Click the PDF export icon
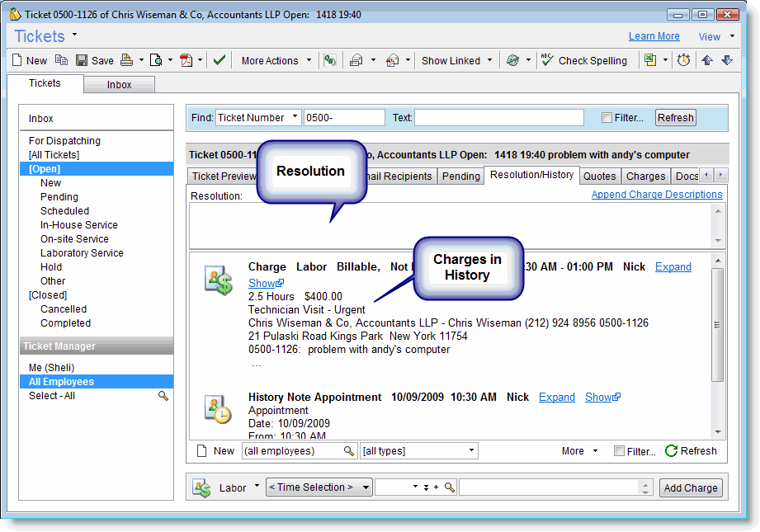760x532 pixels. [186, 60]
